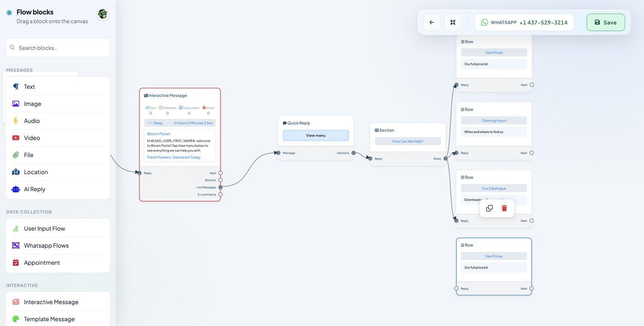The image size is (644, 326).
Task: Click the Sections port on Quick Reply
Action: click(x=353, y=153)
